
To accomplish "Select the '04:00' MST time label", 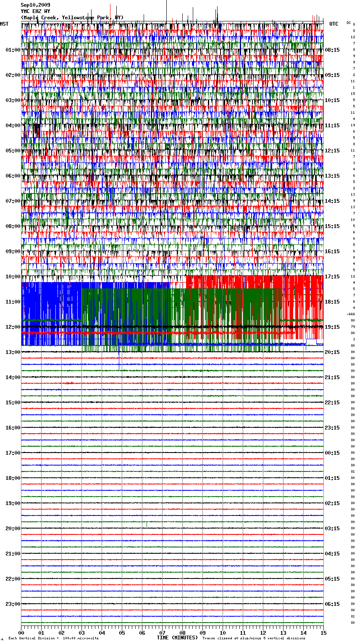I will (13, 126).
